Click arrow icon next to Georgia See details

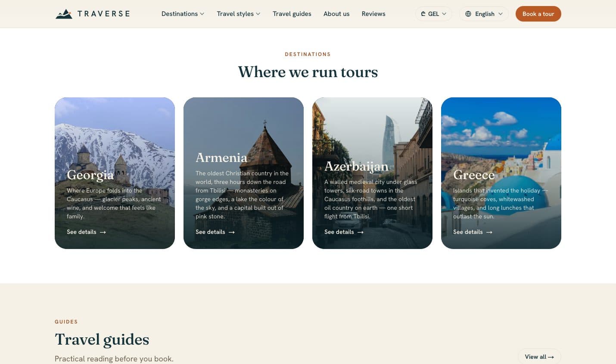pyautogui.click(x=103, y=232)
